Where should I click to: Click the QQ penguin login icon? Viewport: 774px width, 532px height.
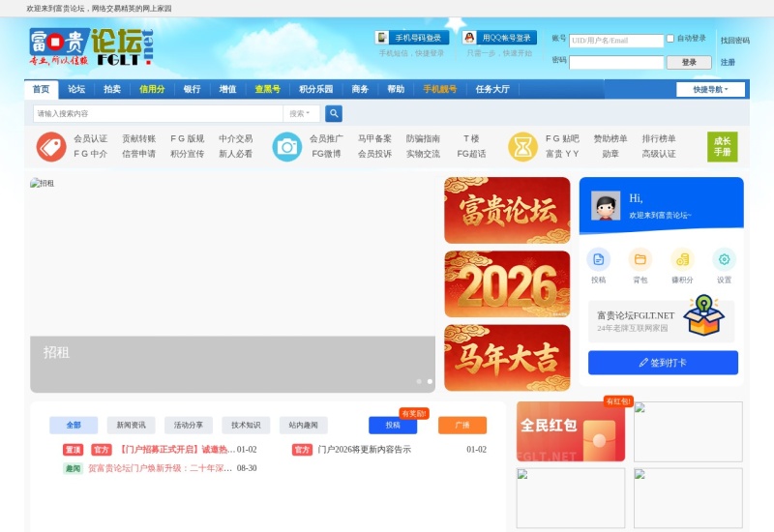pyautogui.click(x=469, y=38)
